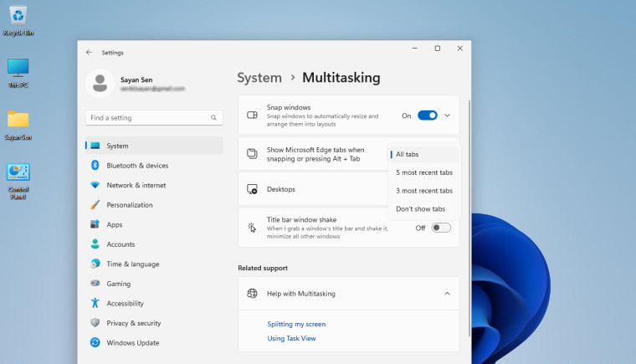Open the Using Task View link
This screenshot has height=364, width=636.
[x=291, y=338]
